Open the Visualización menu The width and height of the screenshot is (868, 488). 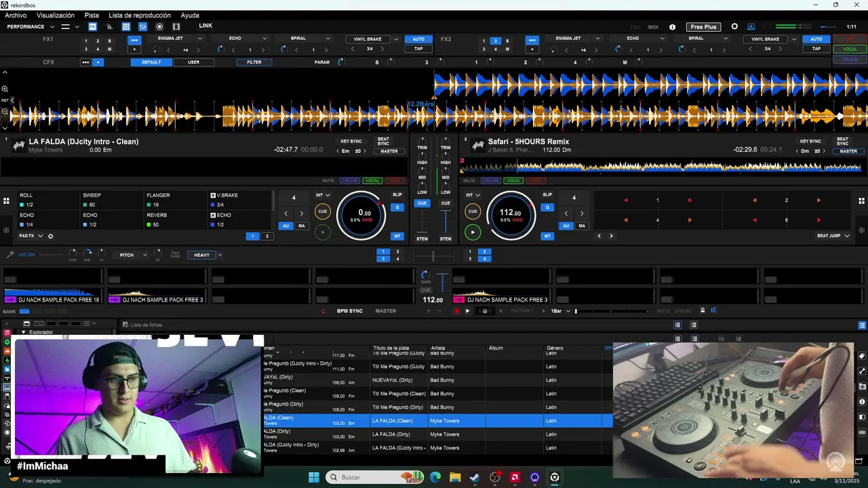[56, 16]
